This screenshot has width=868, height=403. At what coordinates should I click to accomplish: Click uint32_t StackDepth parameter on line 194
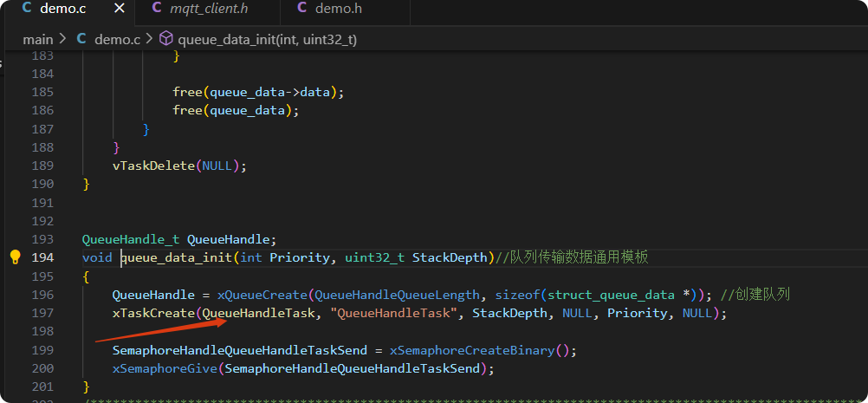coord(416,257)
